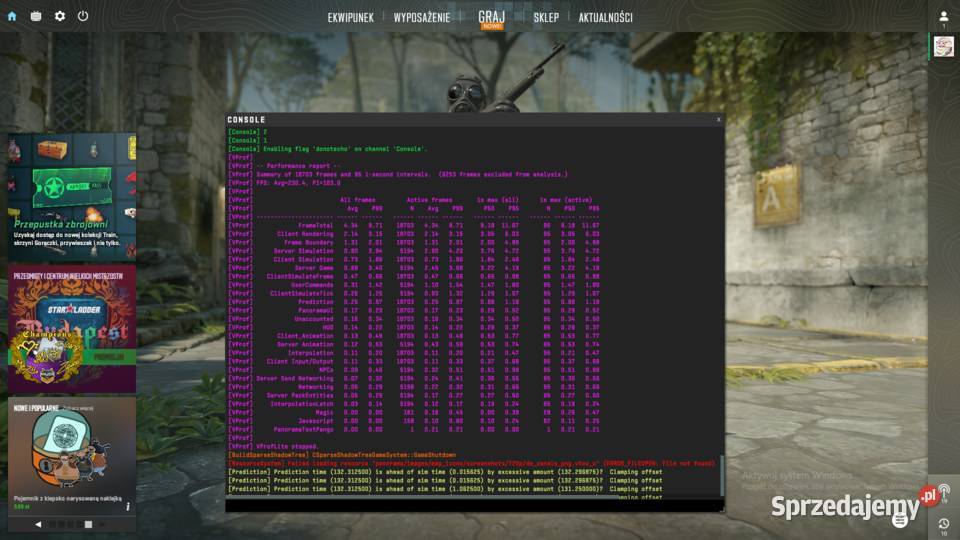Open the WYPOSAŻENIE tab

(x=421, y=18)
